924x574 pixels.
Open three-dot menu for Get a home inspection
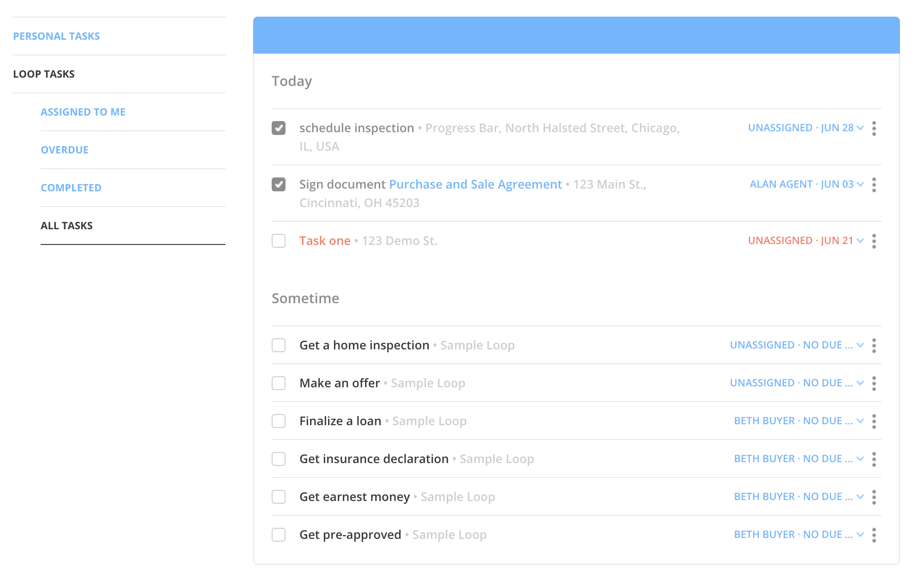[x=874, y=345]
